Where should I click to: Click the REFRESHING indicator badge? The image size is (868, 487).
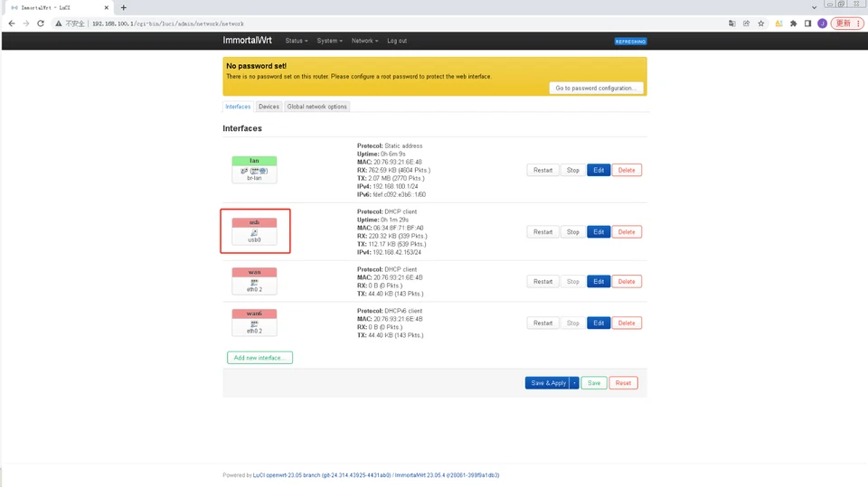point(630,42)
